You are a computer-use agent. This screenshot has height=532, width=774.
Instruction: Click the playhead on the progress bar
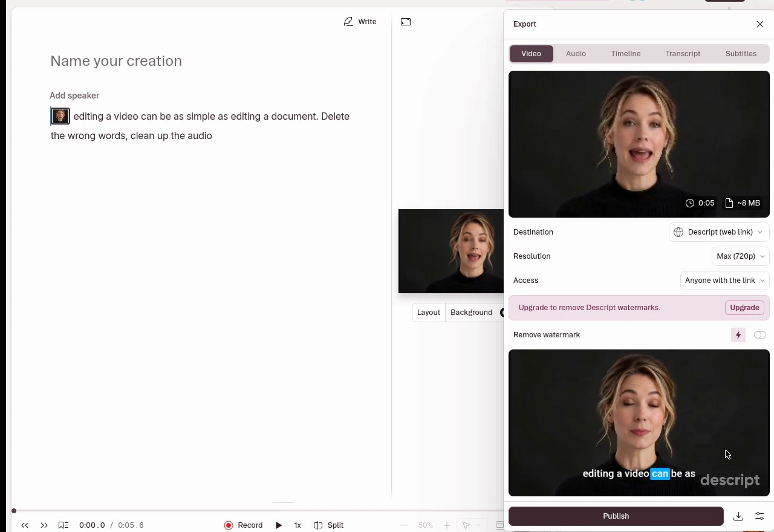[x=14, y=511]
